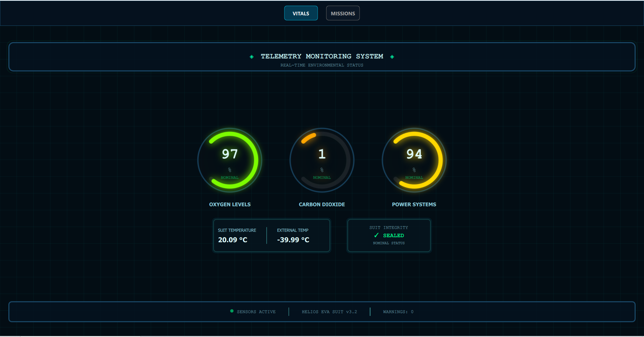
Task: Click the Carbon Dioxide label
Action: [x=322, y=204]
